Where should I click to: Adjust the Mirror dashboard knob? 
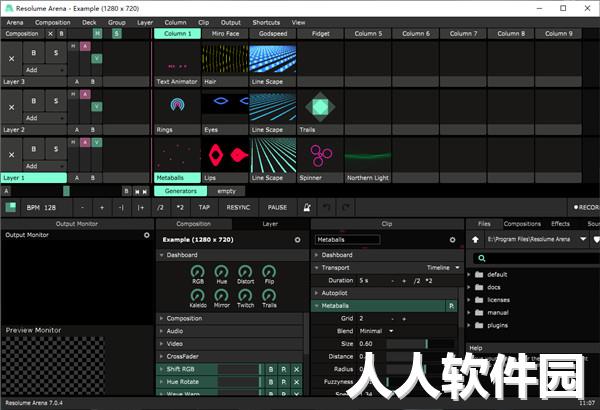tap(222, 296)
